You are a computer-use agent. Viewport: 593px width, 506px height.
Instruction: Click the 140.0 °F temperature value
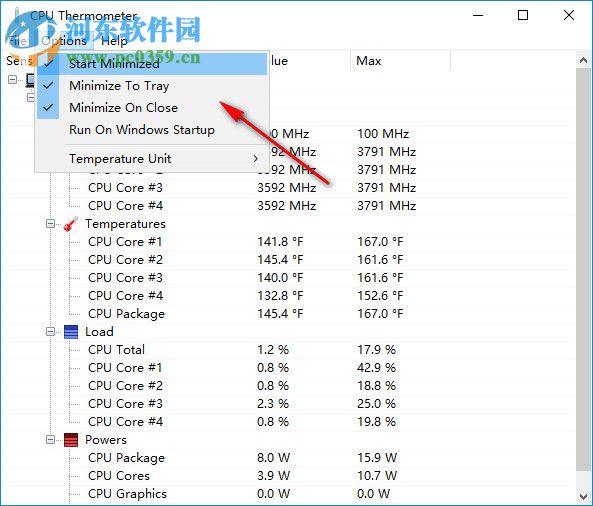(x=280, y=278)
